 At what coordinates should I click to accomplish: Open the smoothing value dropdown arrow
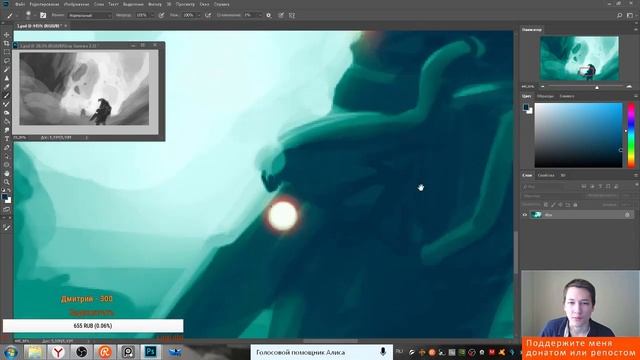click(260, 15)
